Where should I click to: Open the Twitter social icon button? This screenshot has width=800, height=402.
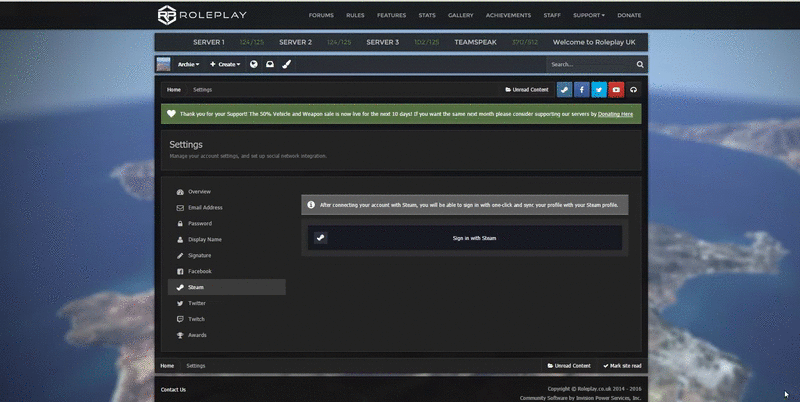tap(599, 90)
